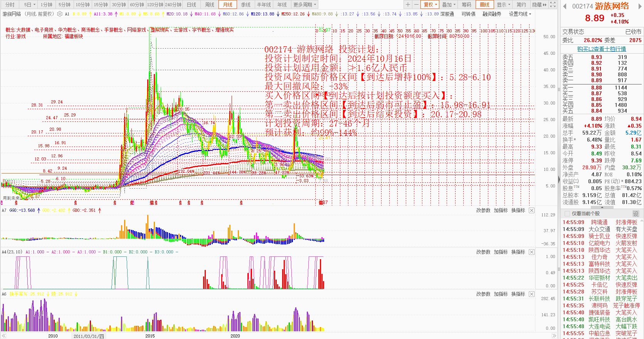Open 显示 display dropdown

pyautogui.click(x=503, y=5)
